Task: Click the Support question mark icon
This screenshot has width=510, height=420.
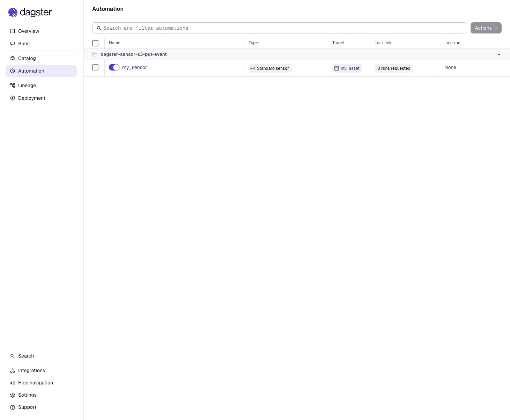Action: [13, 407]
